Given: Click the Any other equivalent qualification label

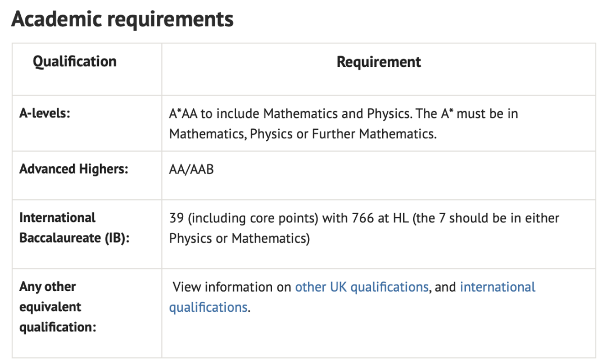Looking at the screenshot, I should [x=58, y=307].
